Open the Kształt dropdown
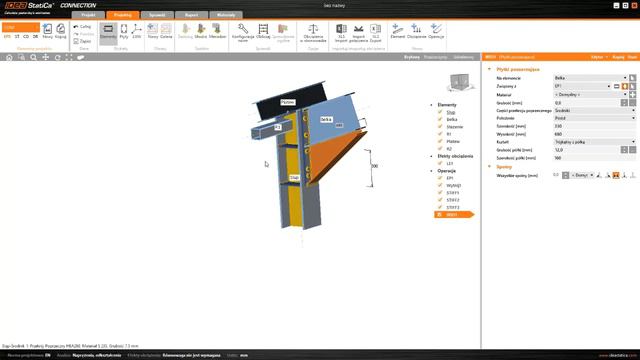The width and height of the screenshot is (640, 360). (594, 142)
